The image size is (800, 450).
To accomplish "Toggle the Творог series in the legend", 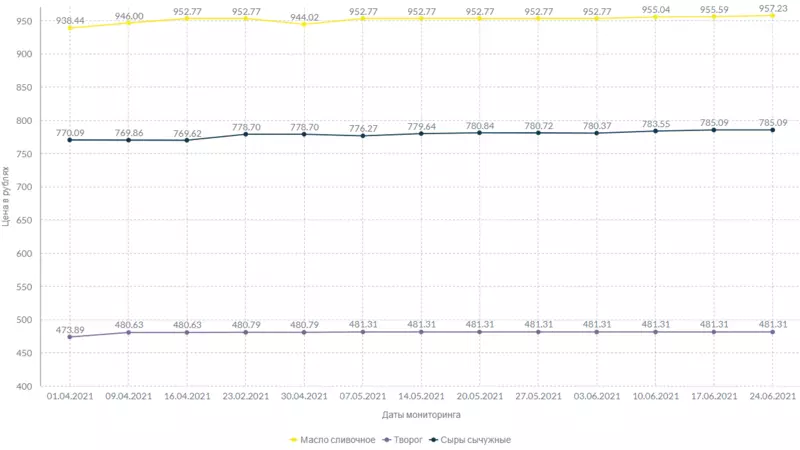I will pyautogui.click(x=403, y=440).
